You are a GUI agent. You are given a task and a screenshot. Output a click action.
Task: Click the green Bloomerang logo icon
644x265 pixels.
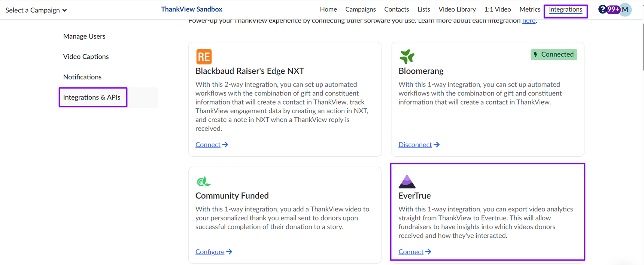(407, 57)
